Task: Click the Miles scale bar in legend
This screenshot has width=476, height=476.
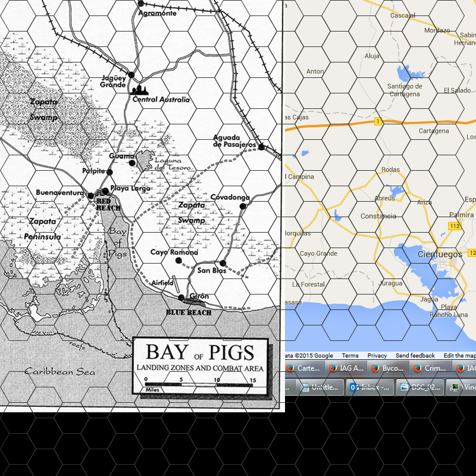Action: (x=199, y=384)
